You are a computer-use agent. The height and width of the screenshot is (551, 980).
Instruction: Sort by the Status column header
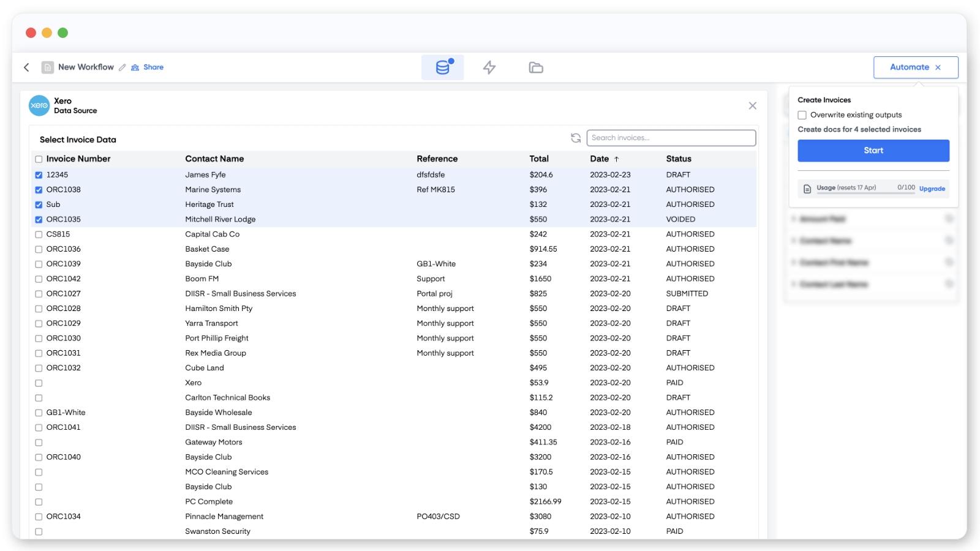tap(678, 159)
